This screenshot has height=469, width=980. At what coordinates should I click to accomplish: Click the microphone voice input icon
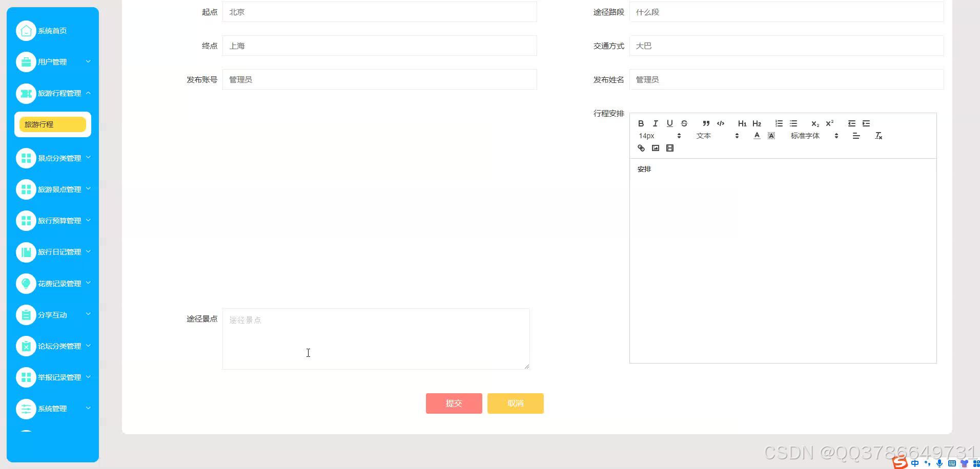940,463
